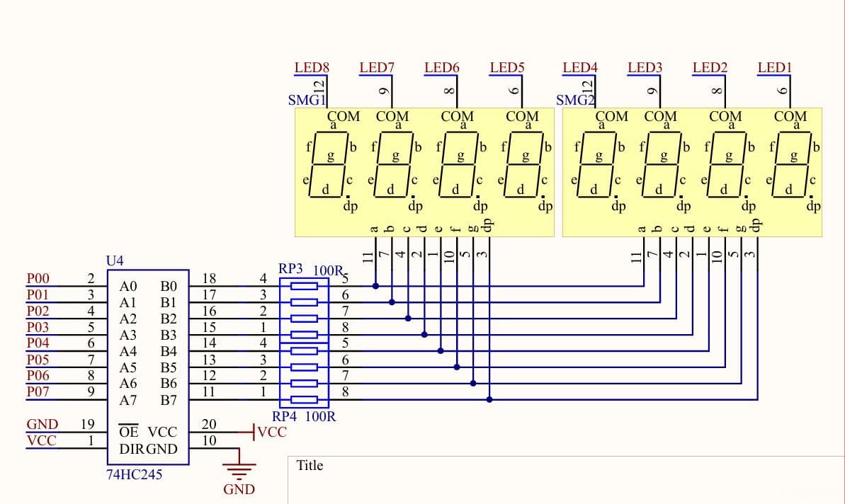
Task: Select the P00 net label
Action: [x=38, y=278]
